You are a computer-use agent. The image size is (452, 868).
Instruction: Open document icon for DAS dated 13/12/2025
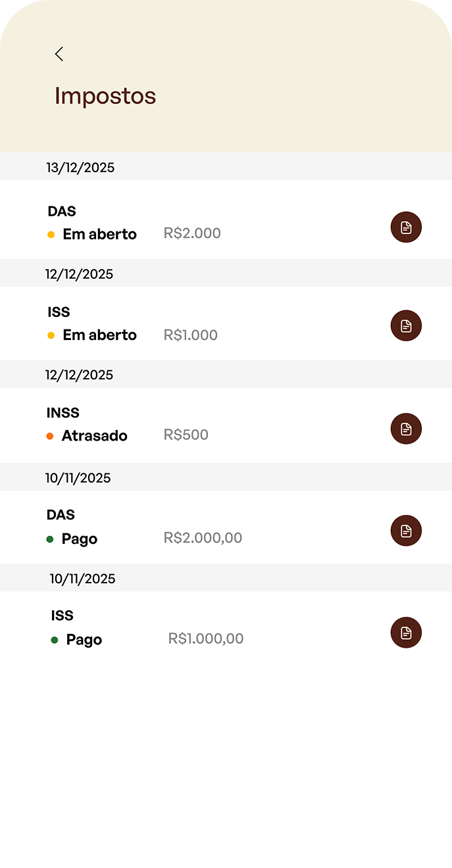click(x=406, y=228)
